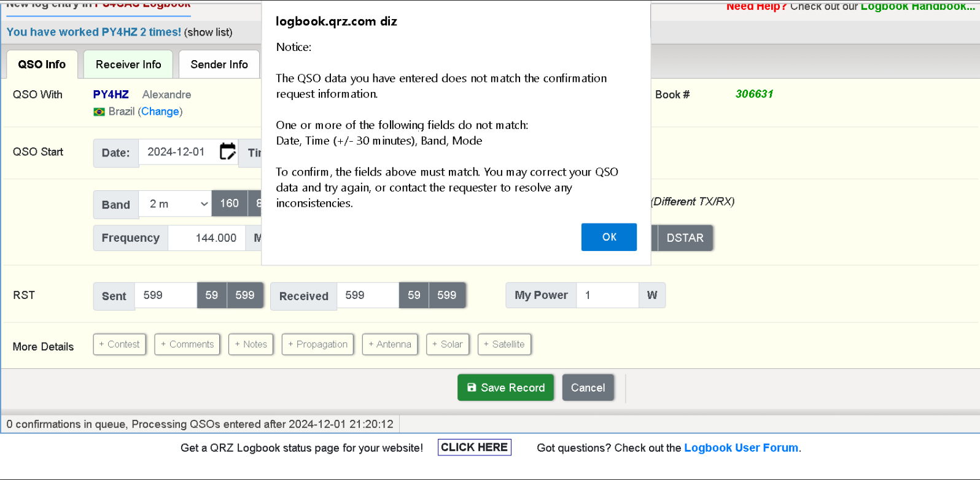Image resolution: width=980 pixels, height=480 pixels.
Task: Add Notes details
Action: tap(251, 344)
